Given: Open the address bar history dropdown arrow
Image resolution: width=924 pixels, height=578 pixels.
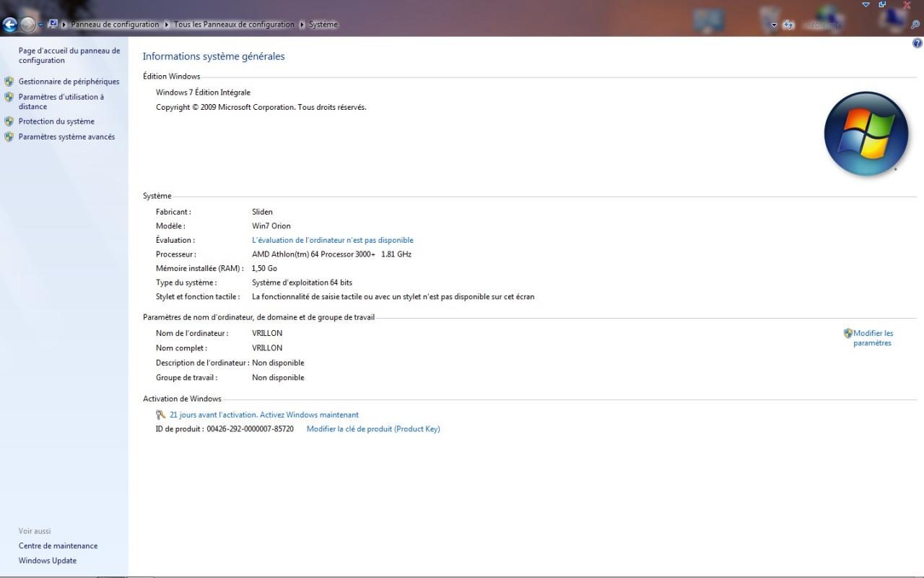Looking at the screenshot, I should click(x=774, y=25).
